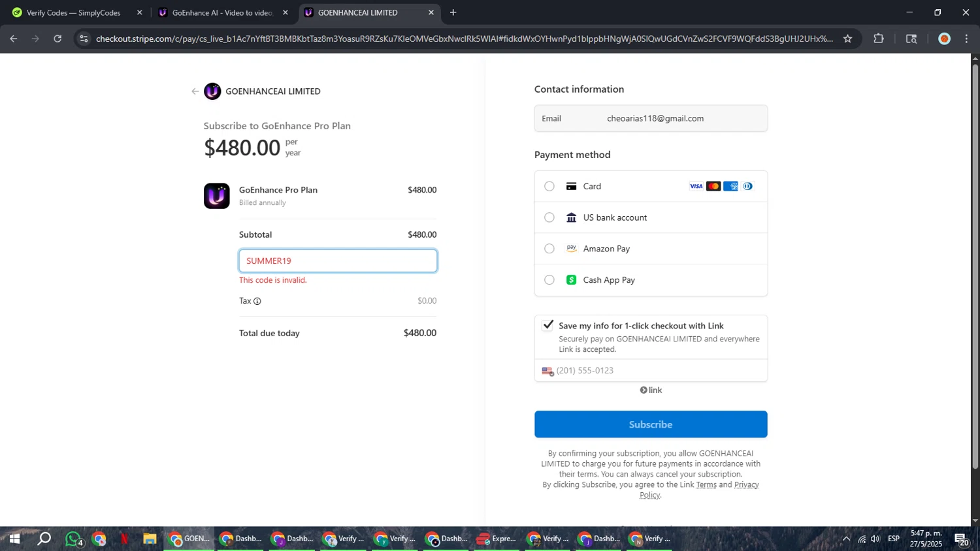
Task: Open File Explorer from the taskbar
Action: [150, 539]
